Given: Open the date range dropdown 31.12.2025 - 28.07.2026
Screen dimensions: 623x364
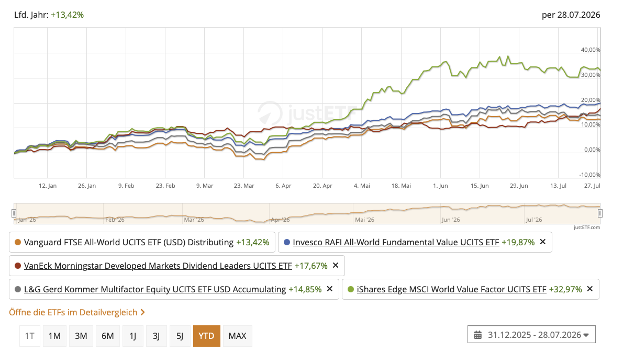Looking at the screenshot, I should click(531, 334).
